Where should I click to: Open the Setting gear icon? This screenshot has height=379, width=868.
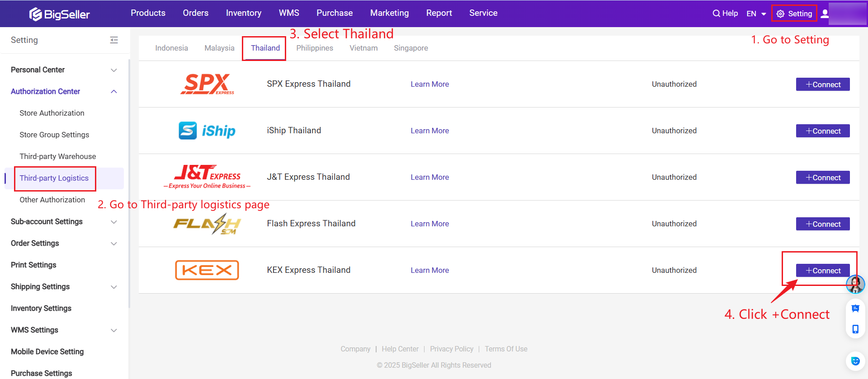(780, 14)
